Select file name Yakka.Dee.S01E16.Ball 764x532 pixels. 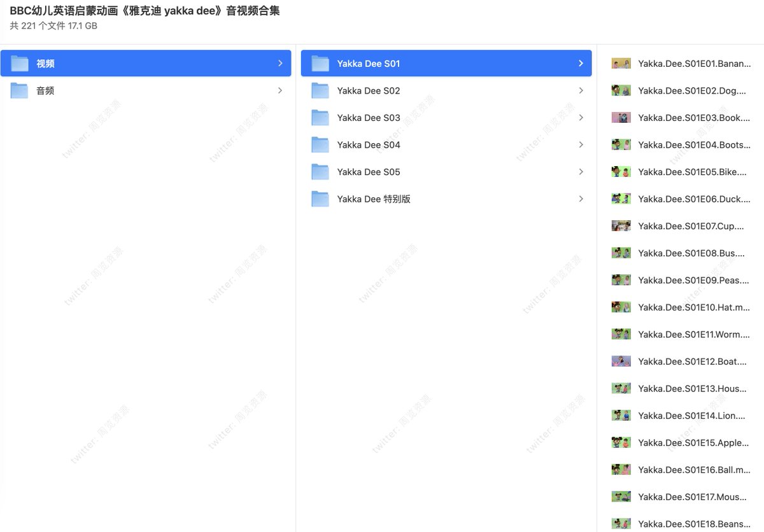(694, 469)
